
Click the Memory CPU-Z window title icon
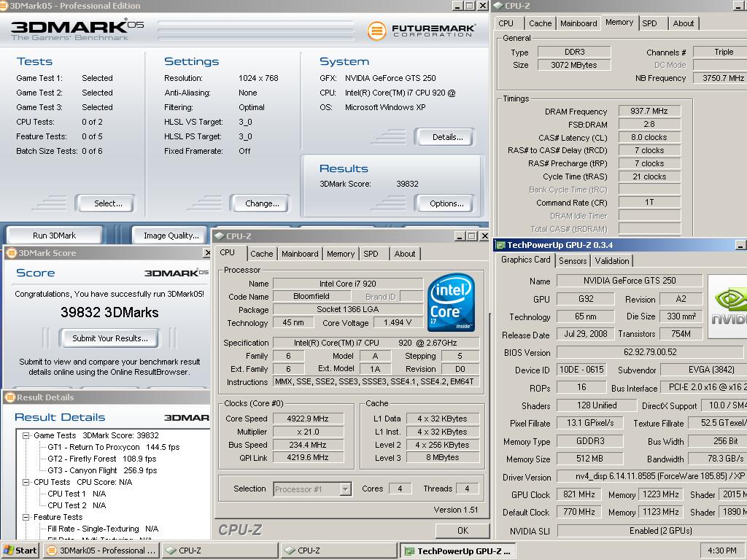coord(498,6)
